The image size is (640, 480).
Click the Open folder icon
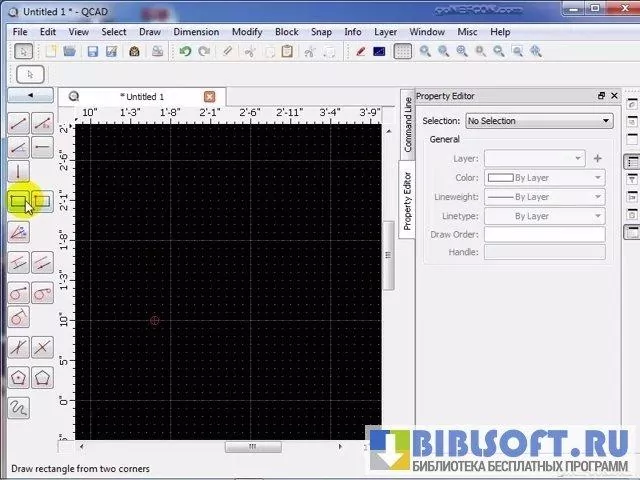click(70, 52)
